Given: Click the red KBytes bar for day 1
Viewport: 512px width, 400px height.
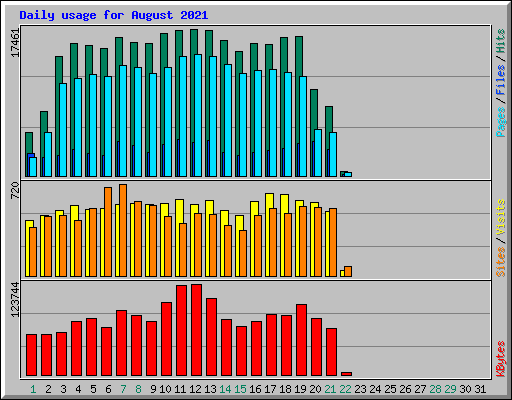Looking at the screenshot, I should point(32,355).
